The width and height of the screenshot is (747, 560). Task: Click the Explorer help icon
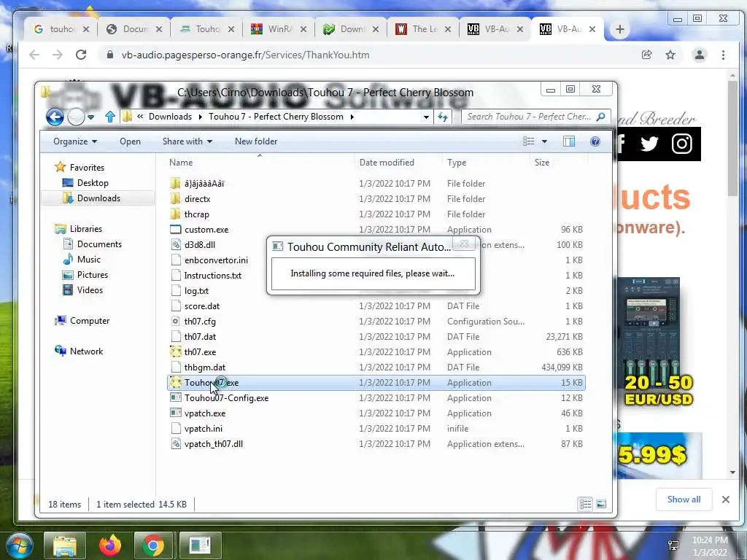click(x=595, y=141)
